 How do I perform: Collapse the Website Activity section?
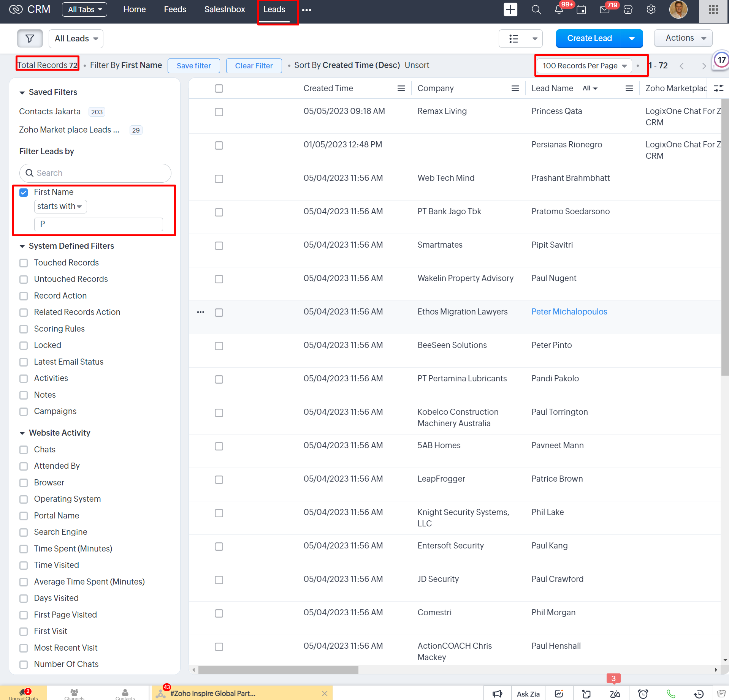click(22, 433)
